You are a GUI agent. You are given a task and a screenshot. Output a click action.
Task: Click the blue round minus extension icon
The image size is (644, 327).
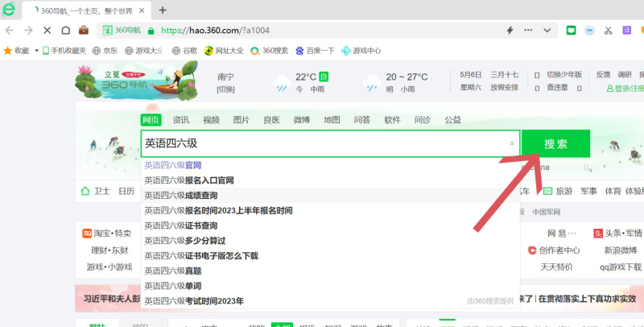pos(590,31)
